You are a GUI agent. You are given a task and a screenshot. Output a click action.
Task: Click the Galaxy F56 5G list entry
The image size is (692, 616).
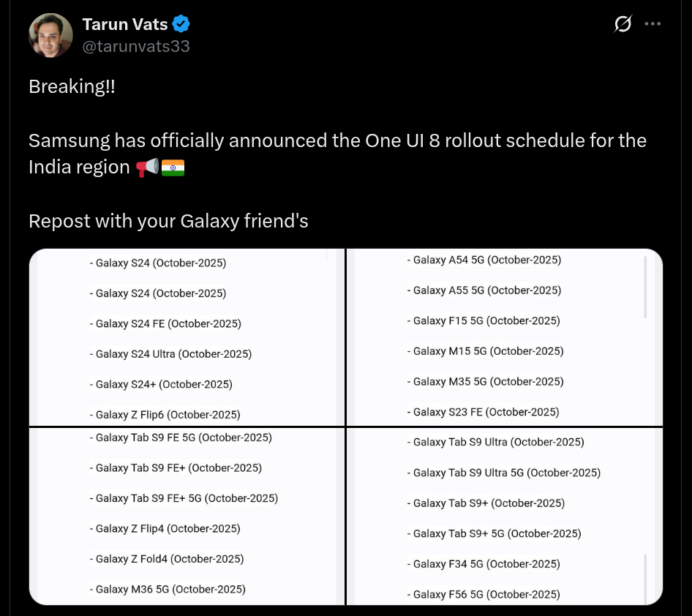click(486, 594)
